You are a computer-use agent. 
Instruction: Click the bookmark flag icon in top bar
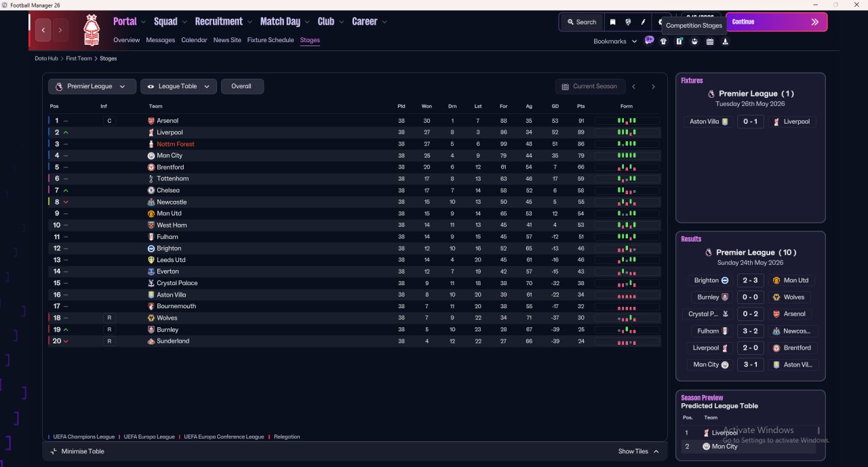613,22
